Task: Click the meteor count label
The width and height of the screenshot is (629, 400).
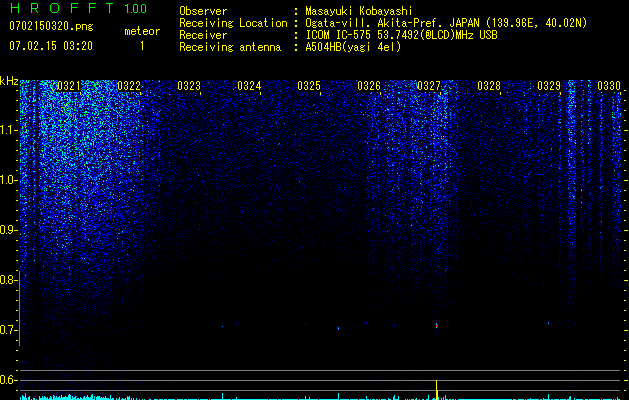Action: tap(142, 31)
